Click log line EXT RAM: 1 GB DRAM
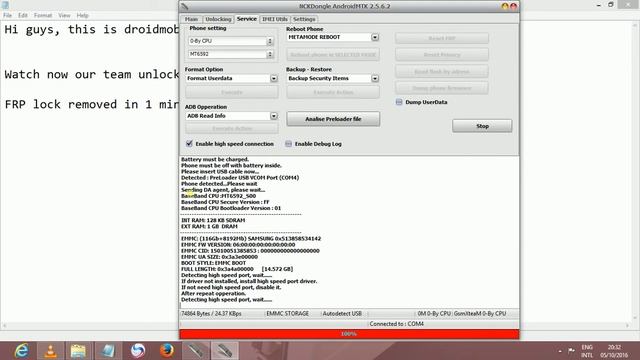The image size is (640, 360). coord(209,226)
